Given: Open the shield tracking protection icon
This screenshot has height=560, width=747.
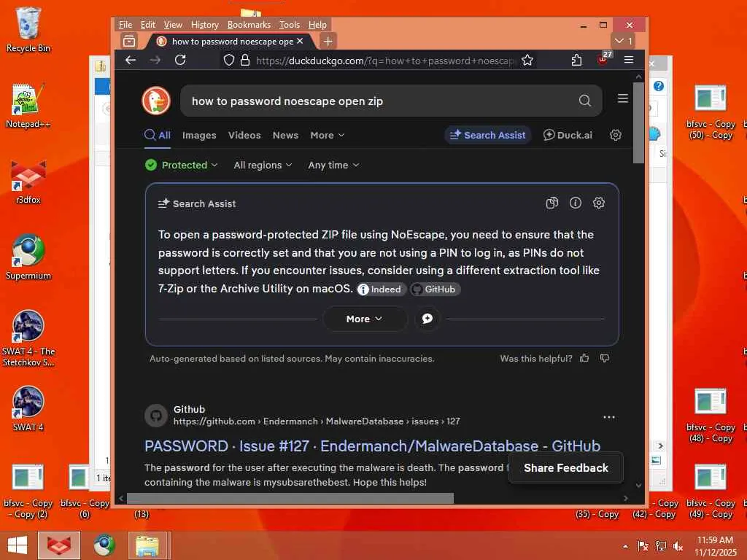Looking at the screenshot, I should [229, 61].
